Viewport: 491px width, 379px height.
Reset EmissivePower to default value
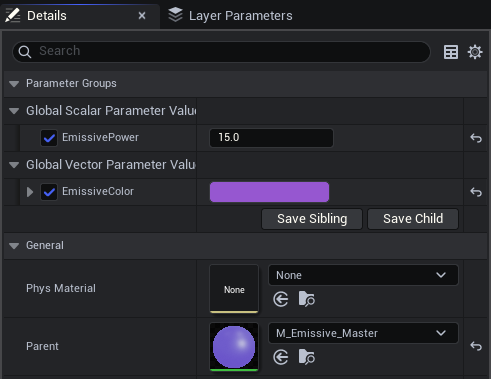pos(476,138)
